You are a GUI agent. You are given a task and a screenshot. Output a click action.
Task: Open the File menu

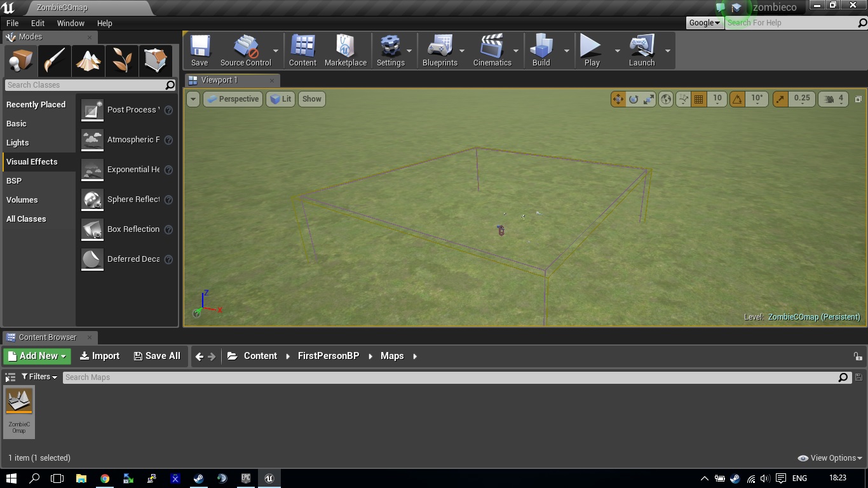[x=12, y=23]
